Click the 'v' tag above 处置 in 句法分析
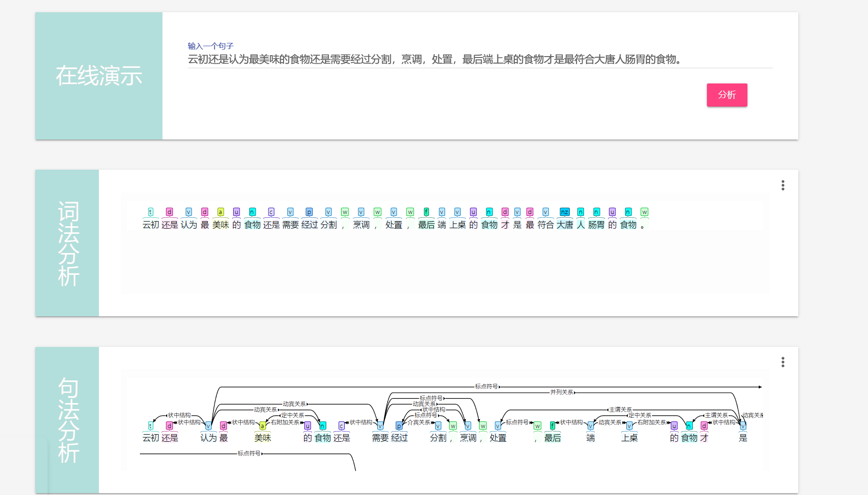 [498, 426]
